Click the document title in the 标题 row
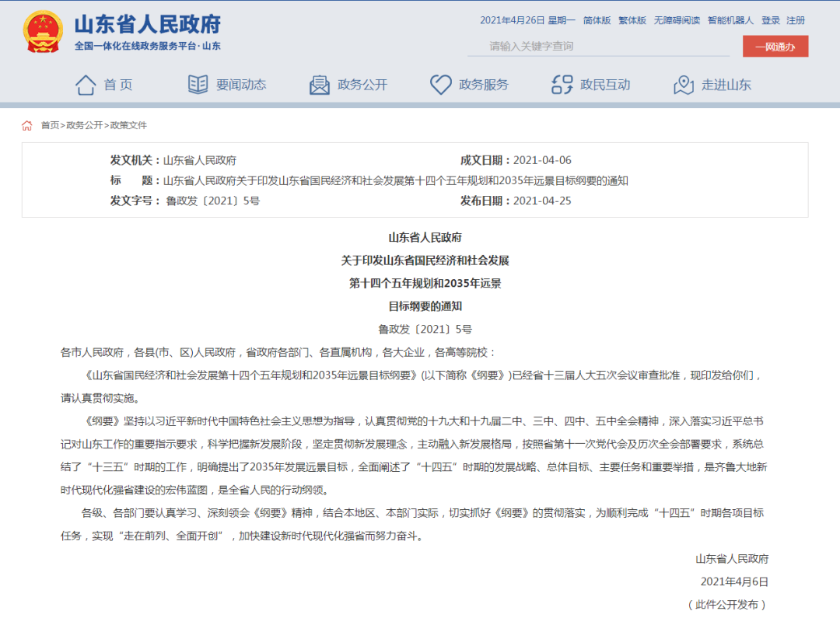This screenshot has height=618, width=840. (x=395, y=180)
